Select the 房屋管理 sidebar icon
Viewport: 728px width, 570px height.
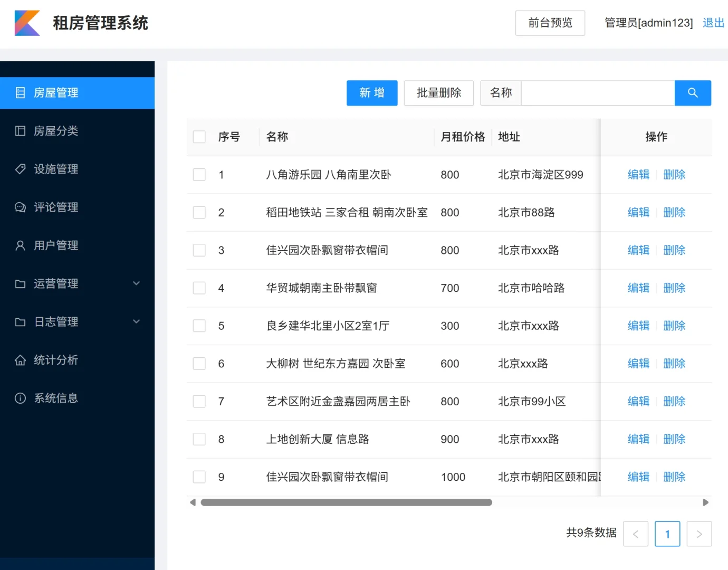(x=20, y=92)
